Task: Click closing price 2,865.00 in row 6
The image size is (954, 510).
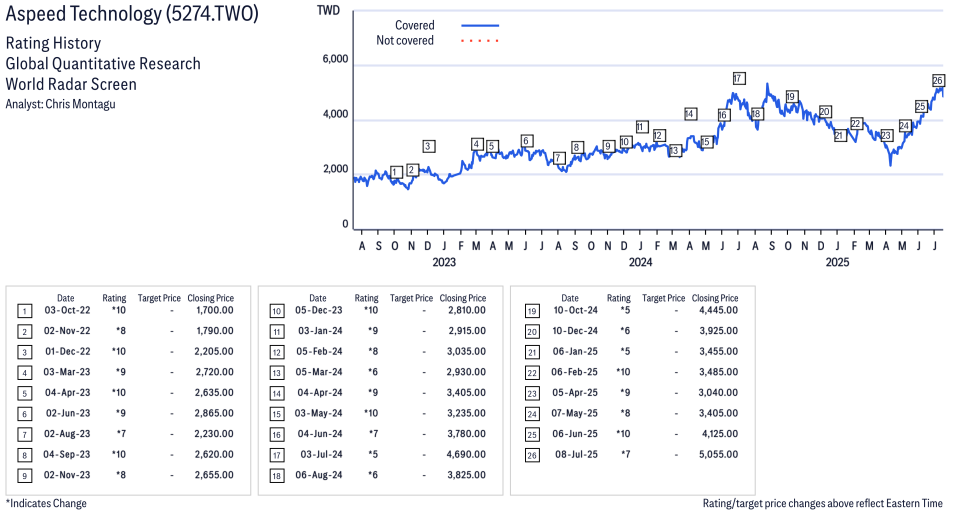Action: click(214, 413)
